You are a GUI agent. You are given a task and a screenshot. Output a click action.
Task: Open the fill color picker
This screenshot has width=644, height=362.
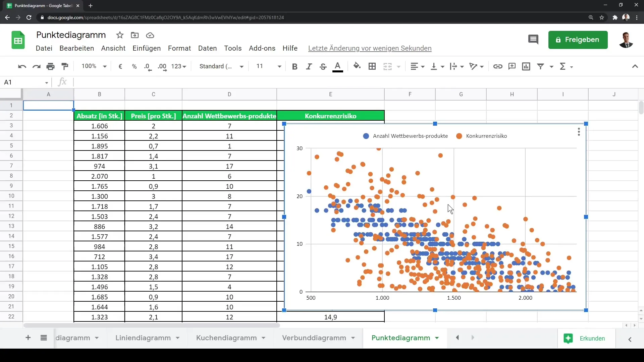pos(357,66)
